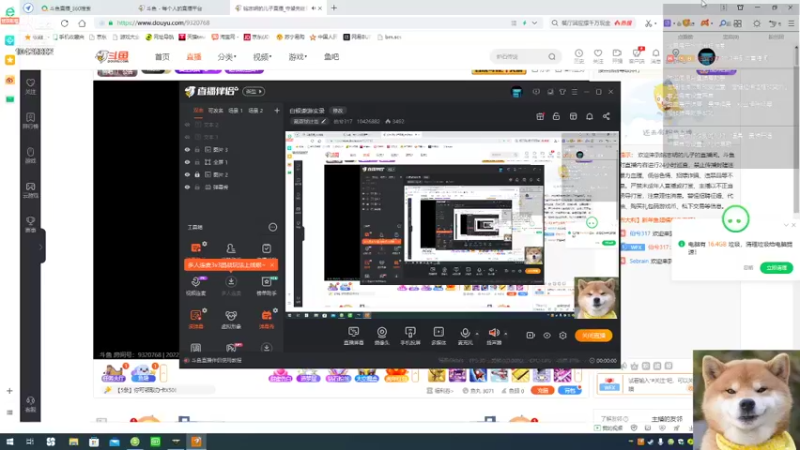Toggle visibility of 文本 2 source
800x450 pixels.
[187, 124]
